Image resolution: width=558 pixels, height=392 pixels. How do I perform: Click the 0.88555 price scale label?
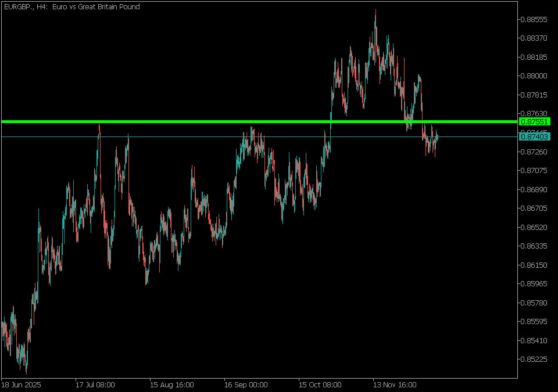coord(535,19)
